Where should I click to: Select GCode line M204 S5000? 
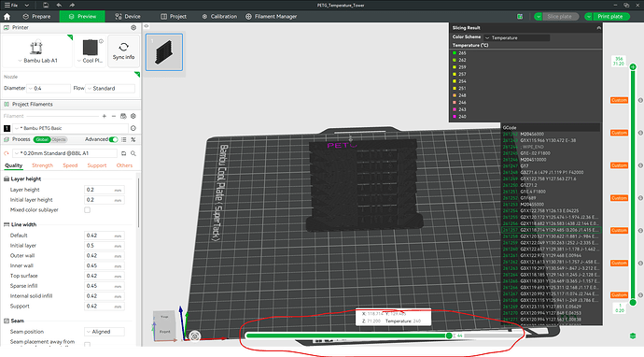pos(552,205)
